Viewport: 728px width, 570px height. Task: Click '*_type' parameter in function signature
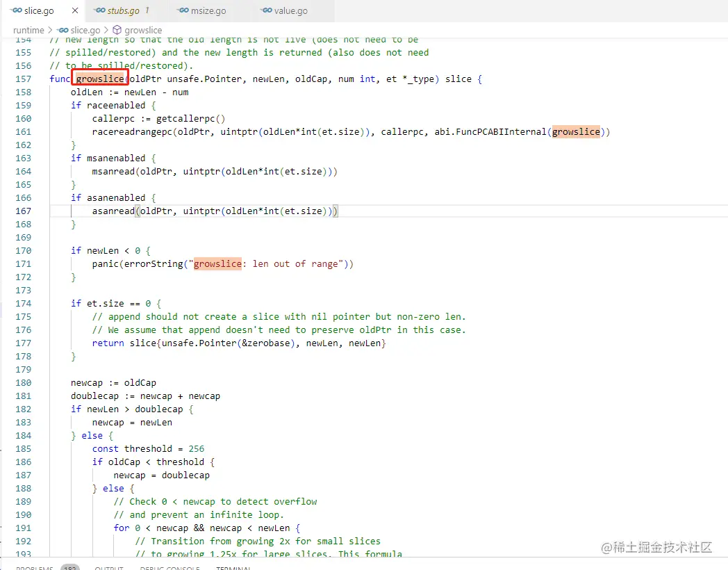tap(418, 79)
